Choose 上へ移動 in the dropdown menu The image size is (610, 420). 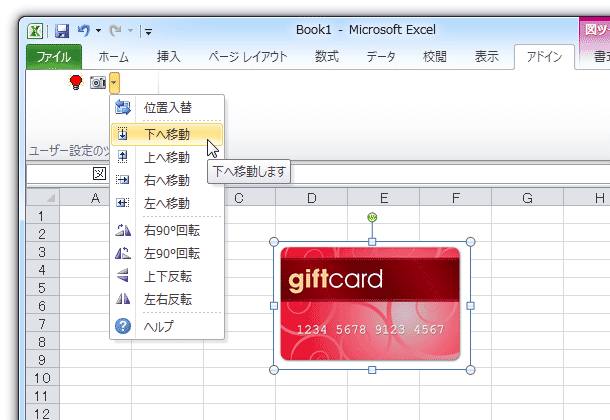tap(167, 157)
